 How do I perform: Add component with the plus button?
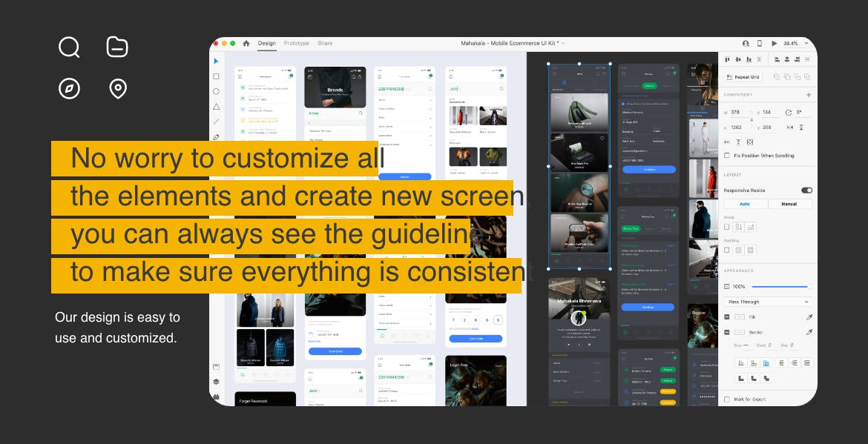[x=808, y=95]
